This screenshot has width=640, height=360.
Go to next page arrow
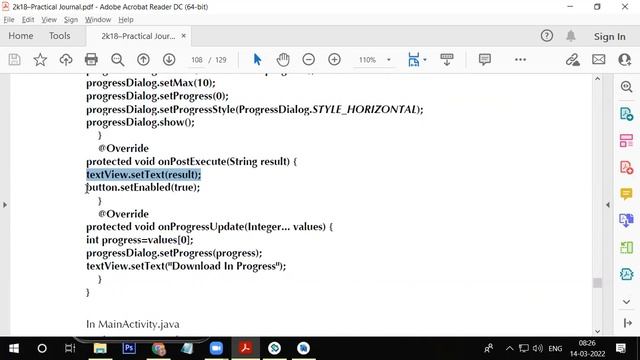point(169,60)
